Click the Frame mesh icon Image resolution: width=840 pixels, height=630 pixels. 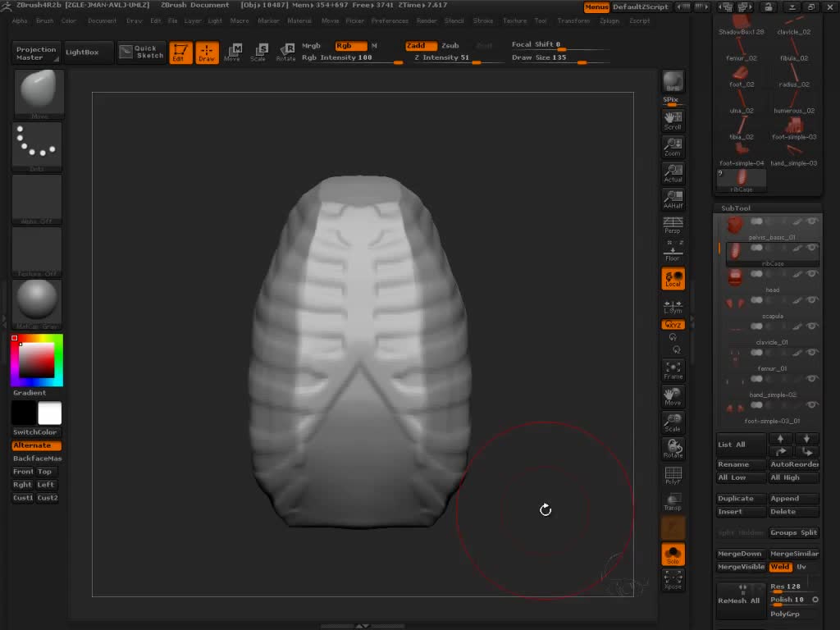[x=673, y=370]
